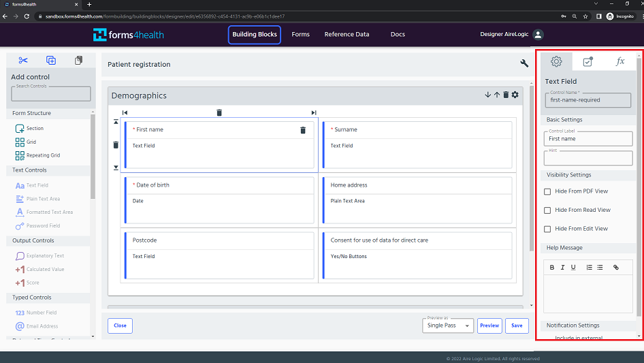Add a Score control
The width and height of the screenshot is (644, 363).
pyautogui.click(x=27, y=283)
